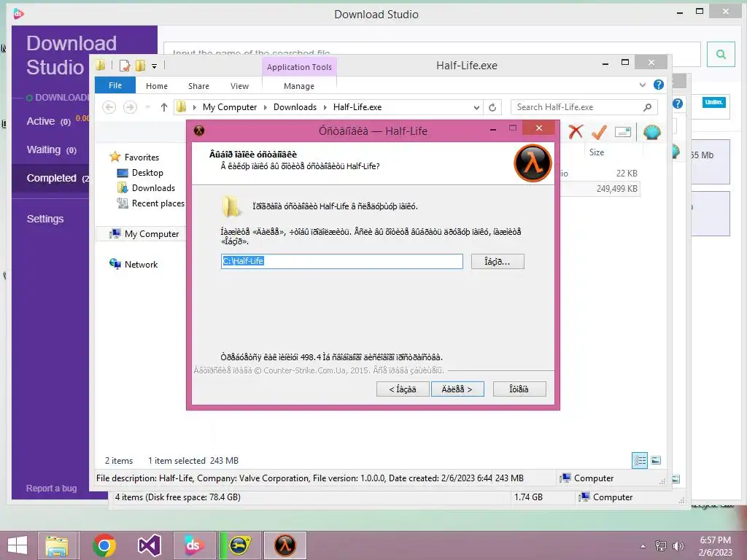
Task: Show hidden tray icons arrow
Action: pyautogui.click(x=643, y=546)
